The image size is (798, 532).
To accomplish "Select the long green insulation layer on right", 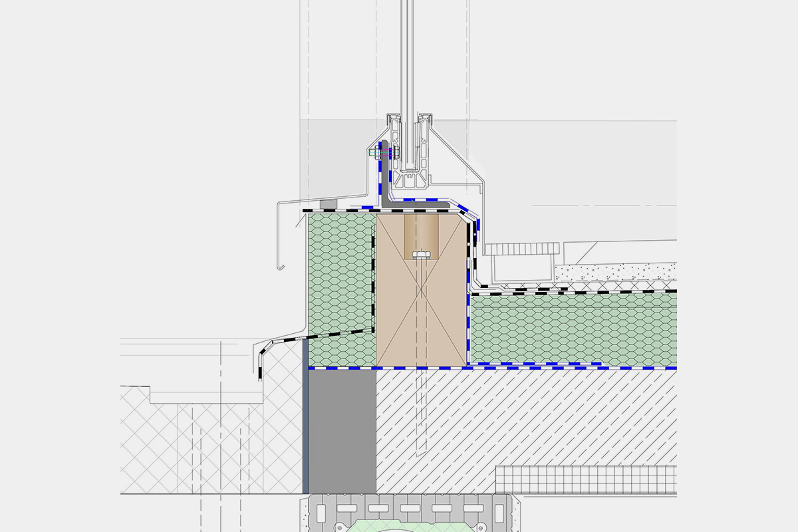I will [572, 329].
